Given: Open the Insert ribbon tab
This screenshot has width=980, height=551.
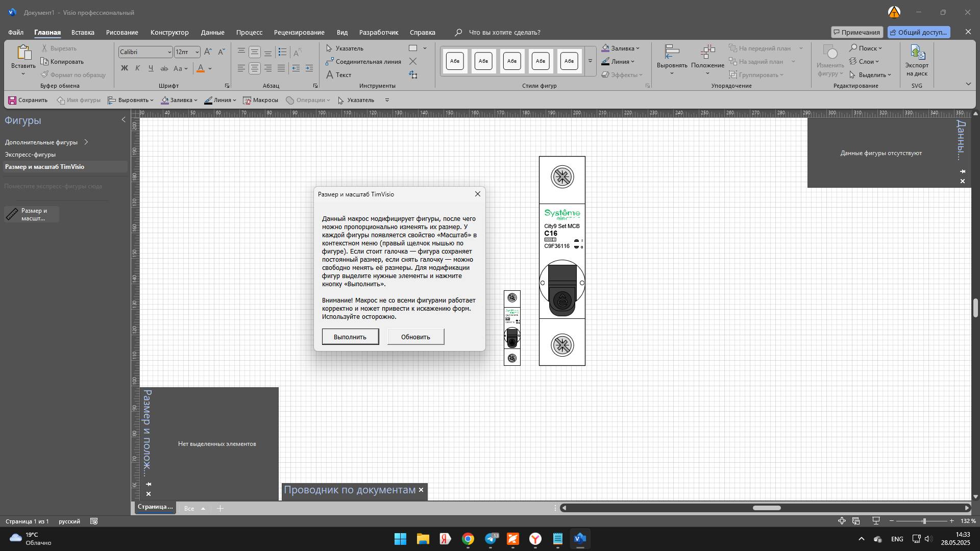Looking at the screenshot, I should pyautogui.click(x=83, y=32).
